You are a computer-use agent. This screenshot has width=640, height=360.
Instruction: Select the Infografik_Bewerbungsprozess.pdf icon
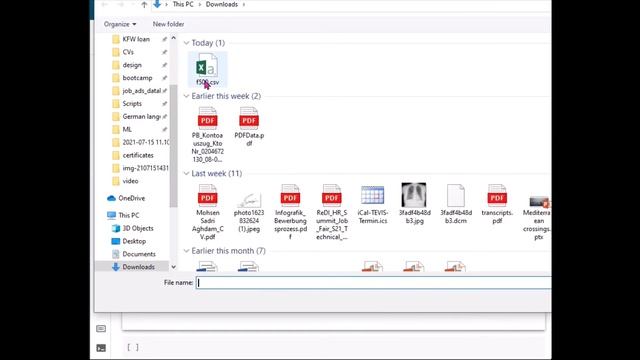pyautogui.click(x=290, y=196)
